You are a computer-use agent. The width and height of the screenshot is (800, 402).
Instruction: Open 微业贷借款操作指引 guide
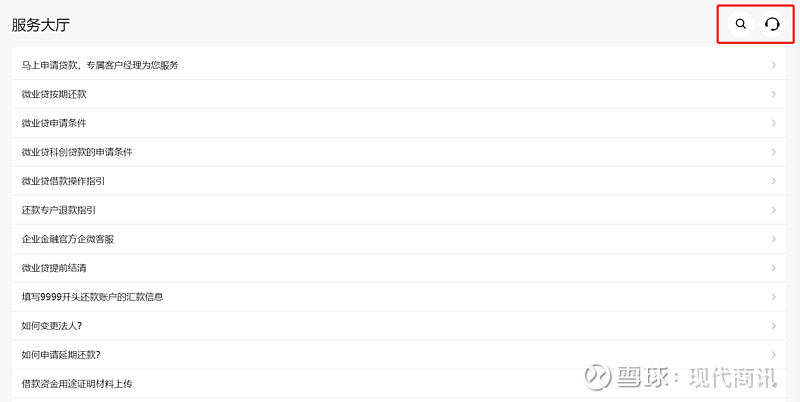tap(398, 181)
